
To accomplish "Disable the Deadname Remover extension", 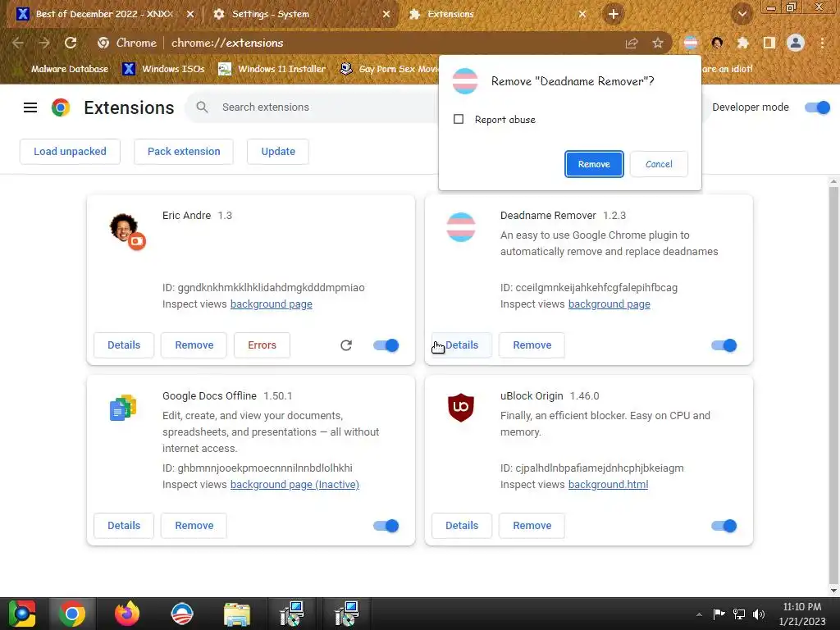I will 724,345.
